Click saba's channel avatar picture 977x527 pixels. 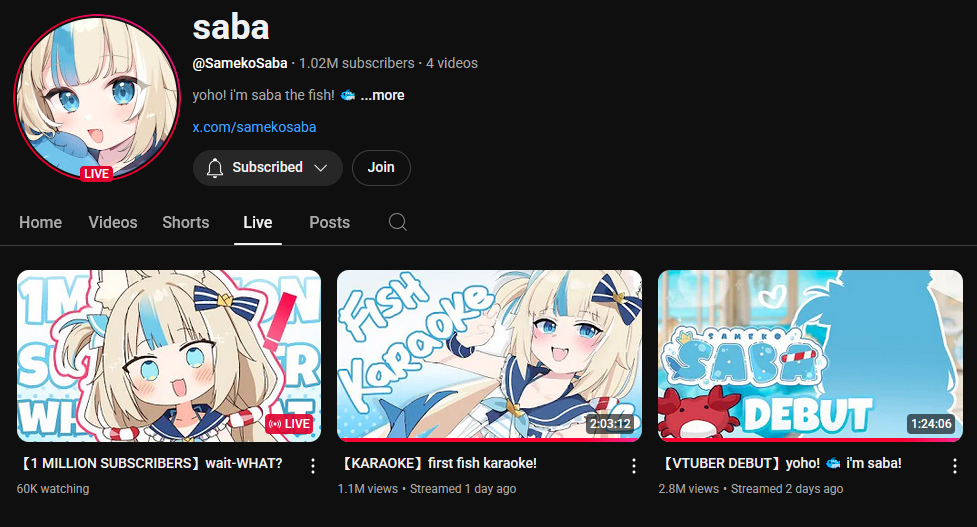coord(97,98)
